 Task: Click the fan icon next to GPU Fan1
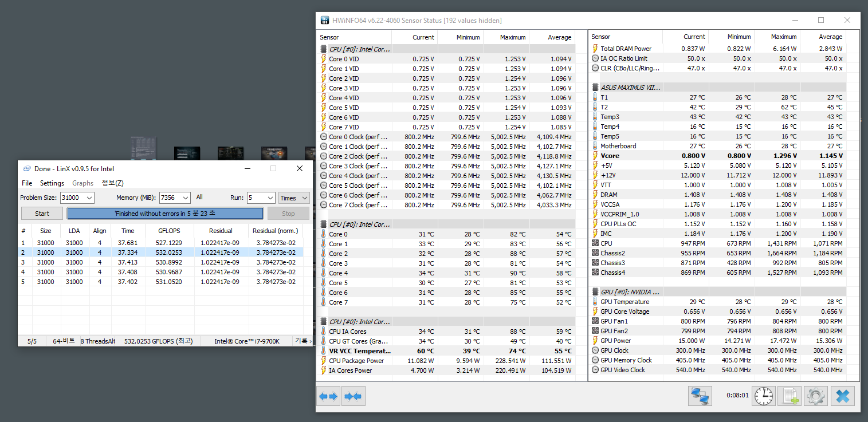coord(595,321)
